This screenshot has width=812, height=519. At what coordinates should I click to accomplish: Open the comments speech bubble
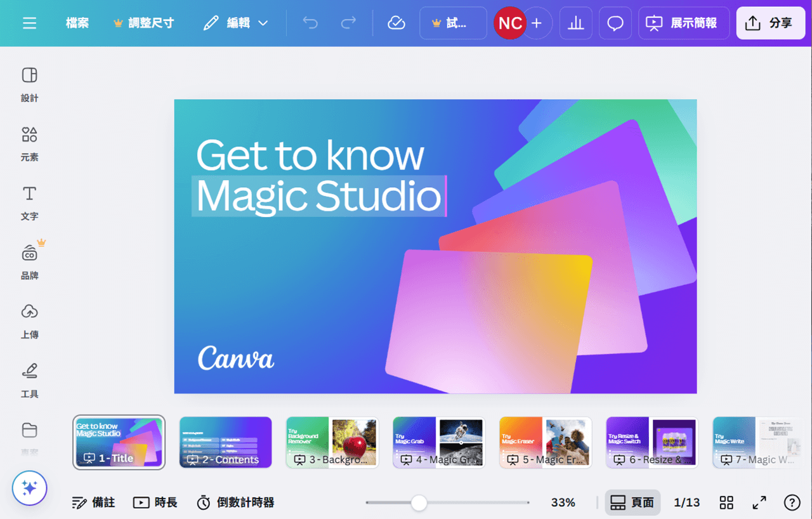(615, 23)
